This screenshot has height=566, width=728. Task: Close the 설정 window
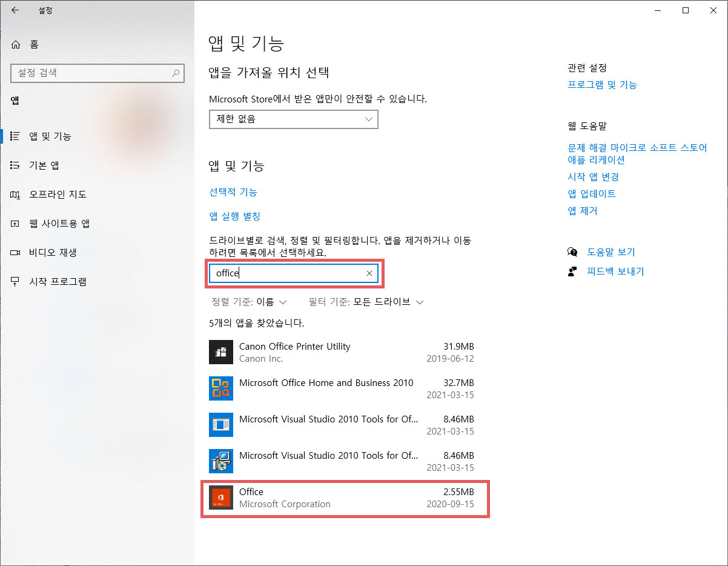713,10
